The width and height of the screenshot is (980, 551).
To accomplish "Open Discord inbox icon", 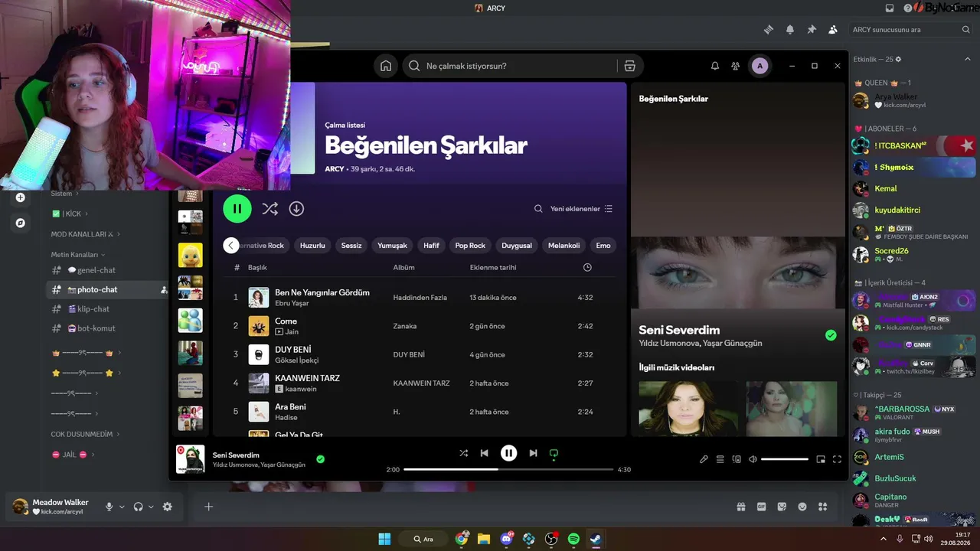I will click(x=890, y=8).
